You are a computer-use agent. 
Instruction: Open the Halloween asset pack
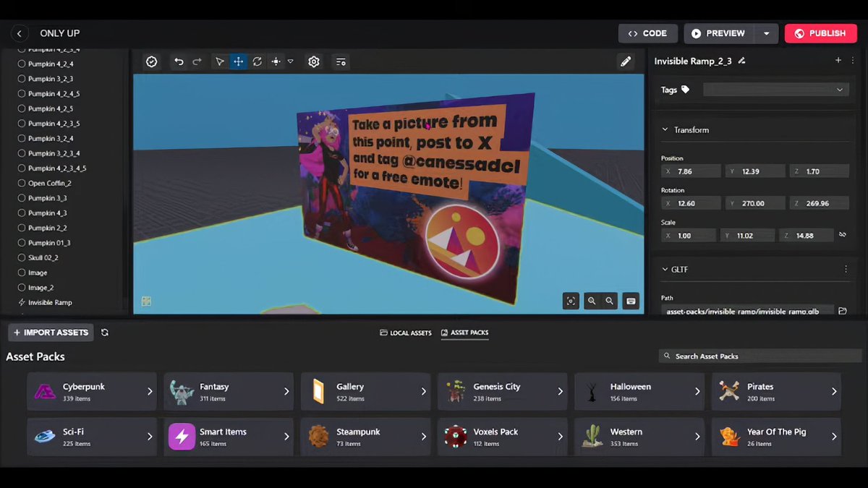pos(639,392)
